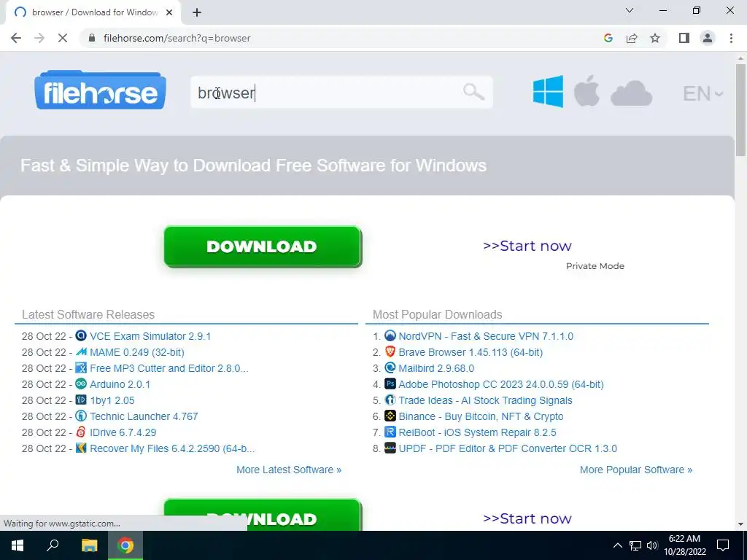Open Free MP3 Cutter and Editor link
The width and height of the screenshot is (747, 560).
(x=169, y=368)
